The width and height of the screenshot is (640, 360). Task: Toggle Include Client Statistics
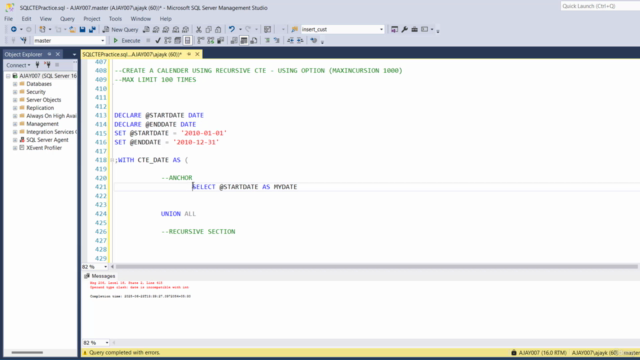(x=220, y=40)
